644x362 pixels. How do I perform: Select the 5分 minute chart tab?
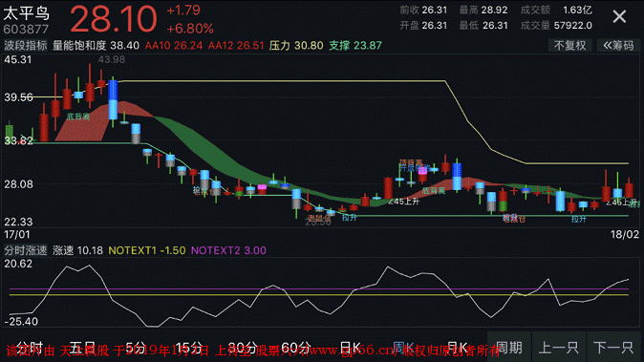pyautogui.click(x=136, y=348)
